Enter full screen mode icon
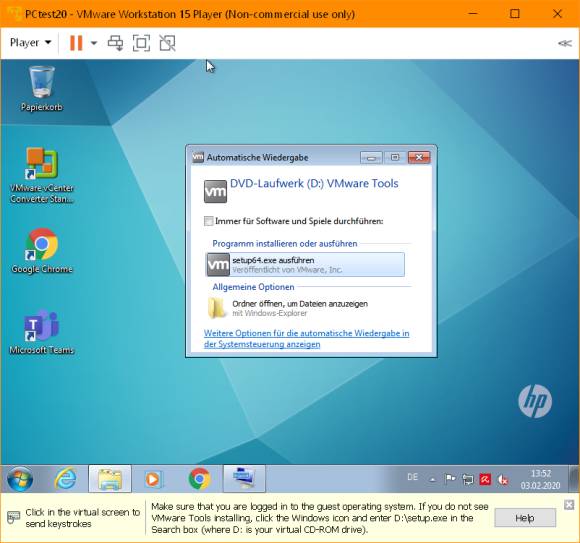Image resolution: width=580 pixels, height=543 pixels. point(141,43)
